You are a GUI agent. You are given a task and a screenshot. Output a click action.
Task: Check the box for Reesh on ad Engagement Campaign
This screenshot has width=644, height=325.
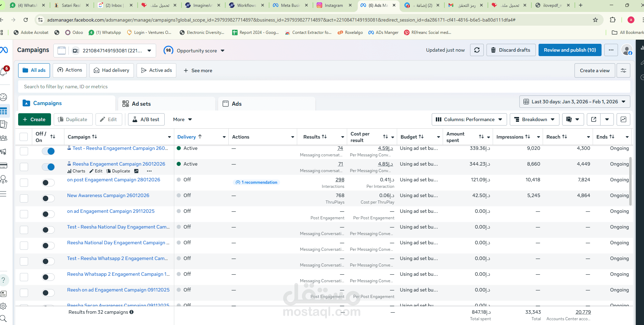(x=24, y=293)
